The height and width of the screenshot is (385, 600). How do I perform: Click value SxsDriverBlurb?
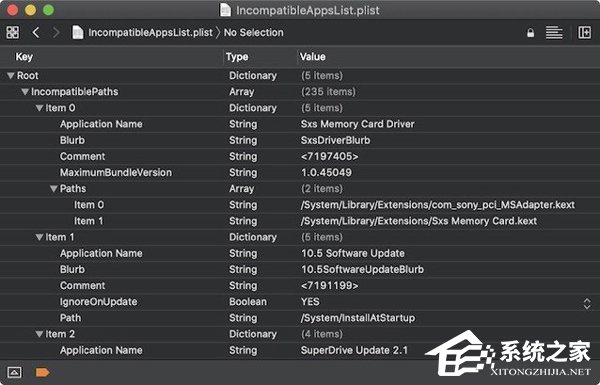(336, 140)
